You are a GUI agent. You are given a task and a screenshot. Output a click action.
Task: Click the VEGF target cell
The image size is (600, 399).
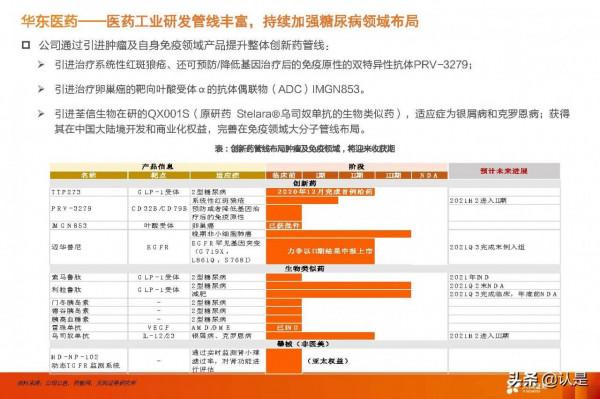pyautogui.click(x=159, y=327)
